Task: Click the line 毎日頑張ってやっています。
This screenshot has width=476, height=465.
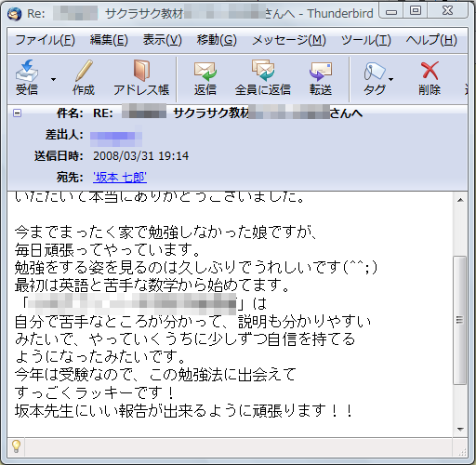Action: pyautogui.click(x=108, y=250)
